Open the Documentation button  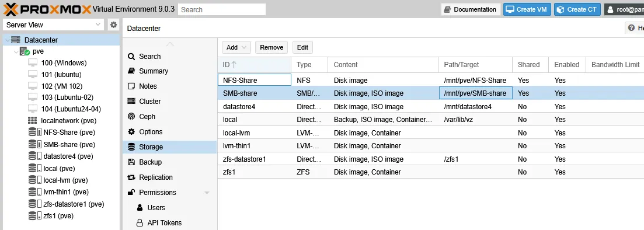[x=471, y=9]
